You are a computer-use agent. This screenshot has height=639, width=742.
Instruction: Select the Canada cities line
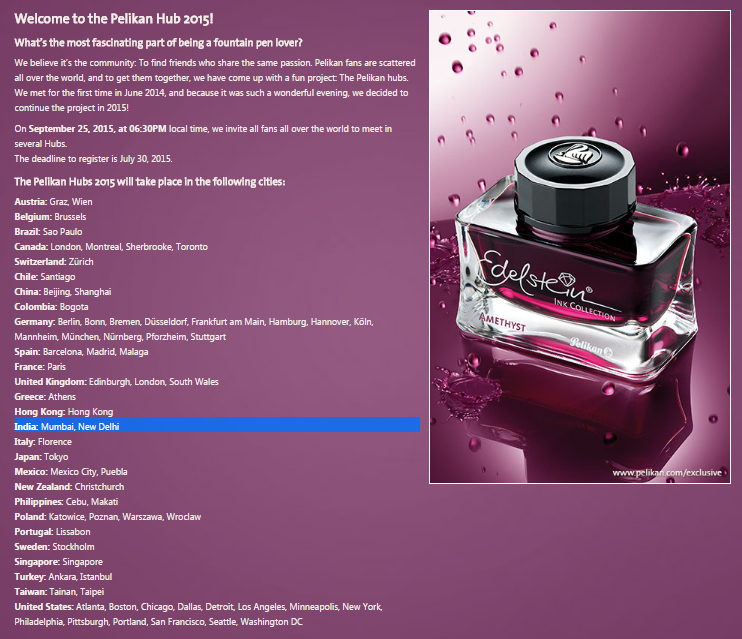[x=111, y=246]
